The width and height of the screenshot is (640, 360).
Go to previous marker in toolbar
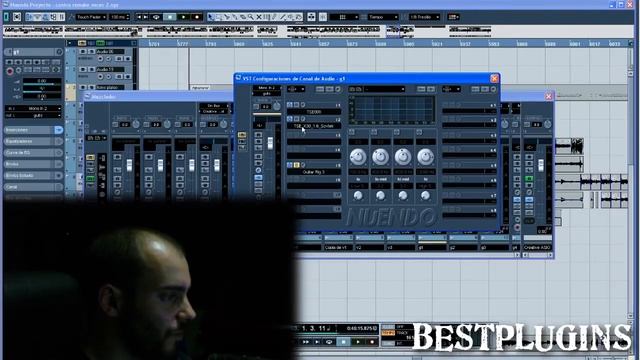pyautogui.click(x=139, y=17)
